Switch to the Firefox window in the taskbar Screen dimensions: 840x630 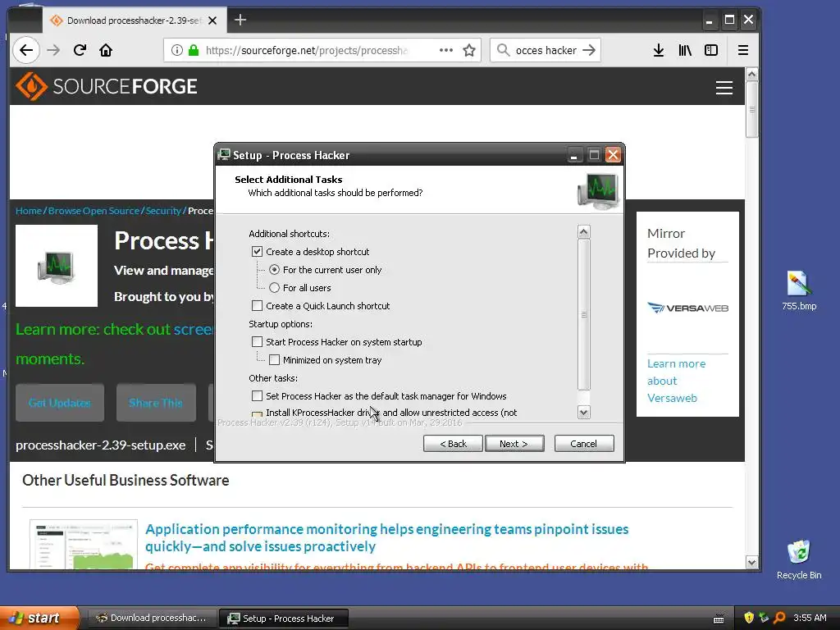click(153, 619)
